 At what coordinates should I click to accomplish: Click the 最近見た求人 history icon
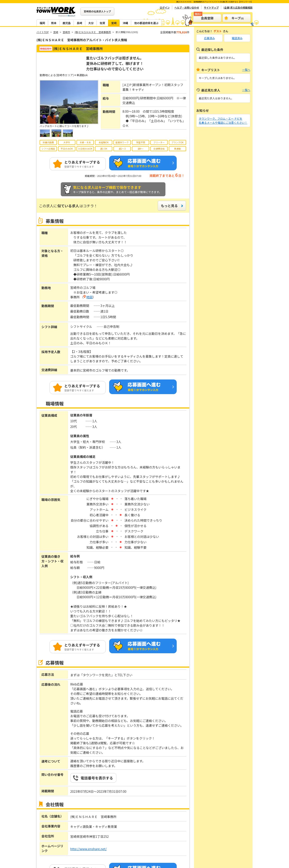tap(198, 90)
